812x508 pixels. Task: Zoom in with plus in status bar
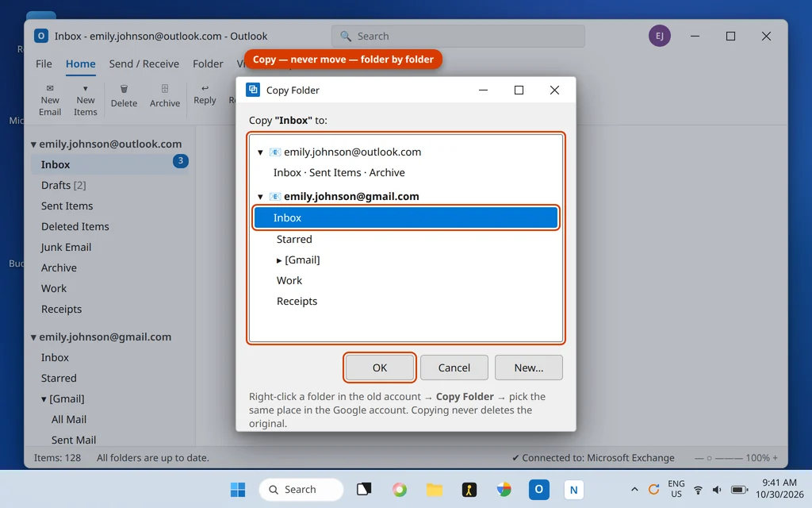[x=776, y=458]
